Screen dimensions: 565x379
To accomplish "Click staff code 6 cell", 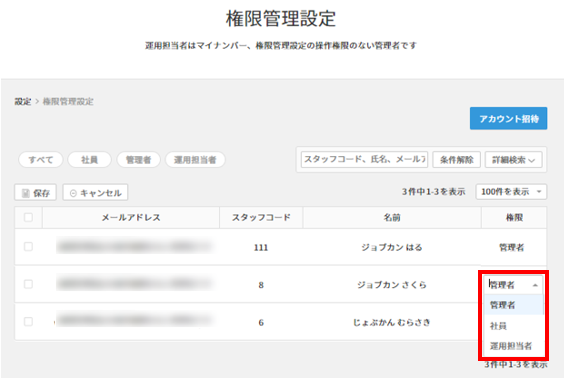I will (261, 322).
